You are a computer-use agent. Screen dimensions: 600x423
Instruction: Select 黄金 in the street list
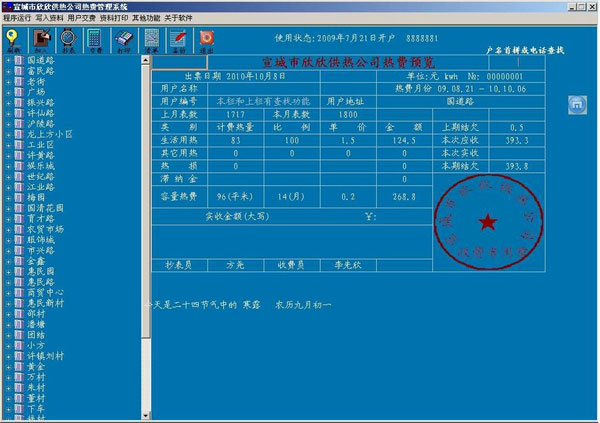36,367
